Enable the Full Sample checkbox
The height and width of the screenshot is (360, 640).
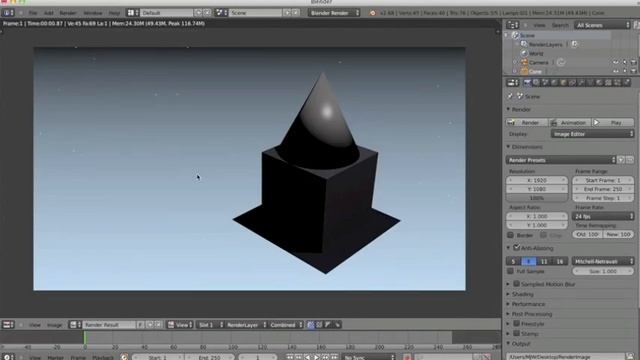(x=510, y=271)
